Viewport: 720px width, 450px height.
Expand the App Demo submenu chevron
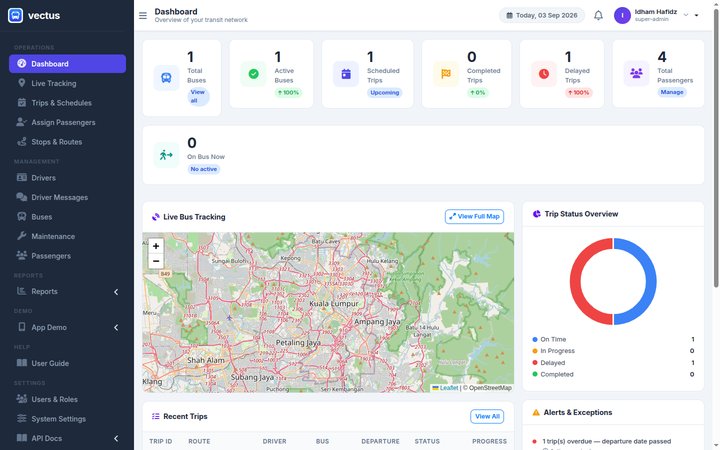click(116, 327)
